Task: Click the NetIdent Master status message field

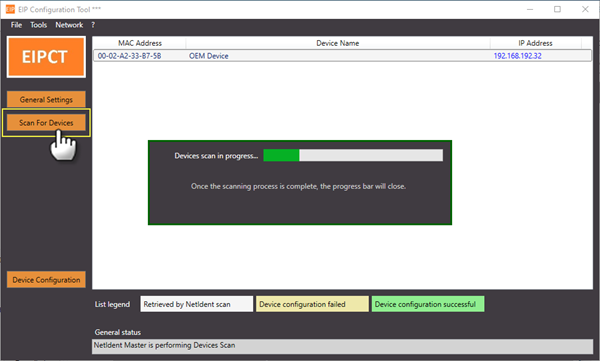Action: (342, 346)
